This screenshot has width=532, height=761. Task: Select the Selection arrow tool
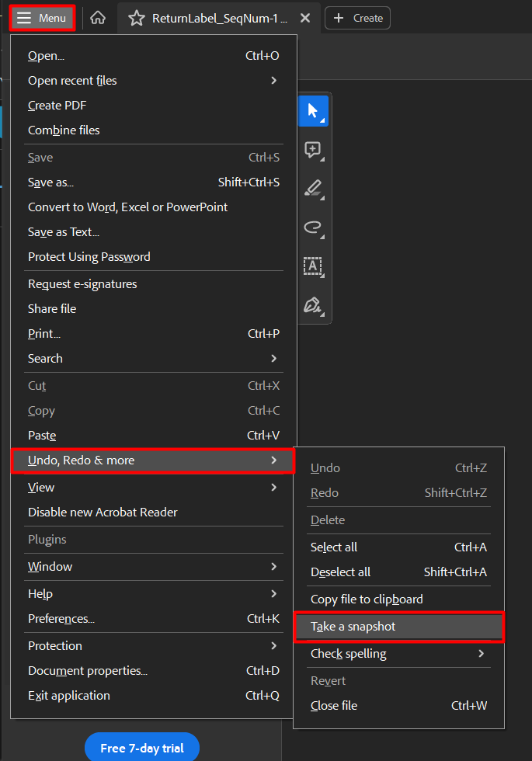click(313, 110)
